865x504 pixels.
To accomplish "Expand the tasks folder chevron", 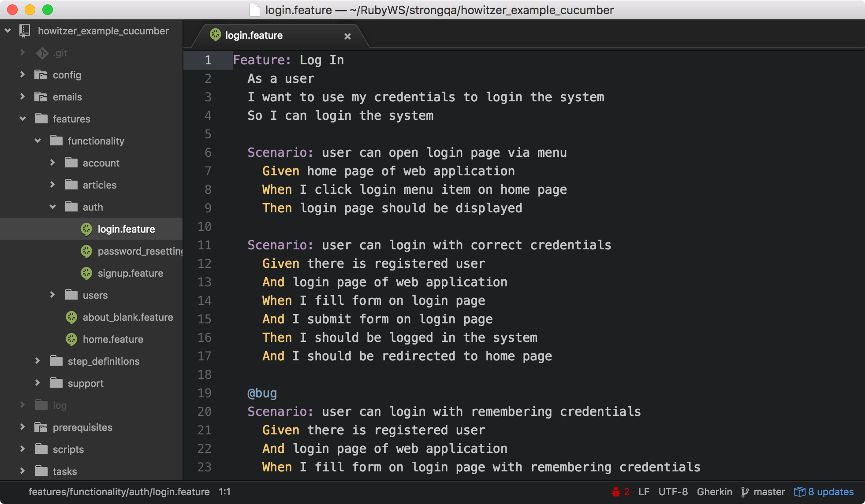I will pos(22,471).
